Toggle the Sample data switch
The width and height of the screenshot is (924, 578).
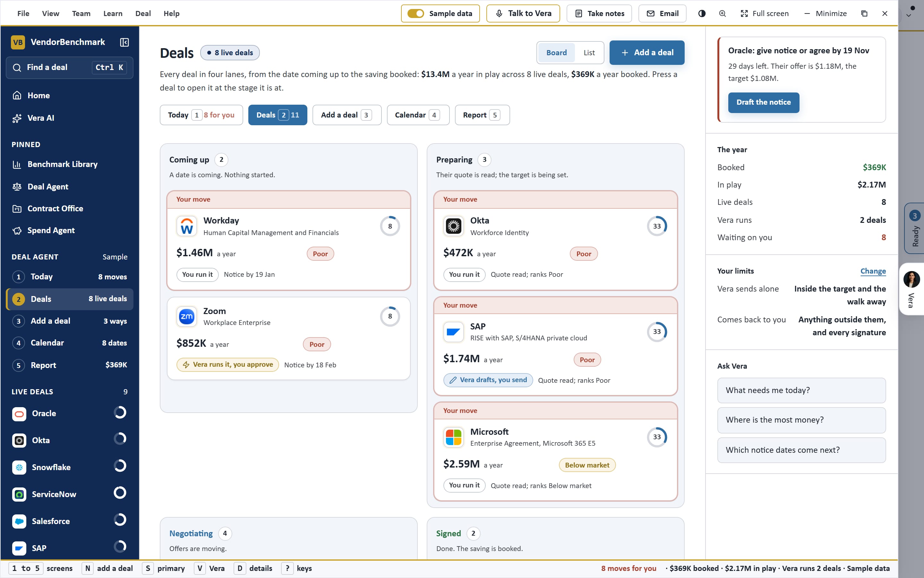pyautogui.click(x=415, y=13)
